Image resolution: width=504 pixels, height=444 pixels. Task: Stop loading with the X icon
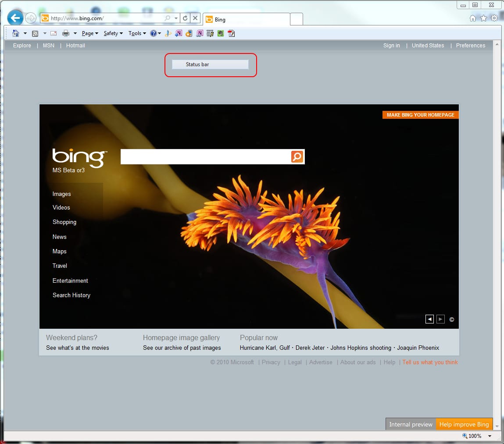pos(195,18)
